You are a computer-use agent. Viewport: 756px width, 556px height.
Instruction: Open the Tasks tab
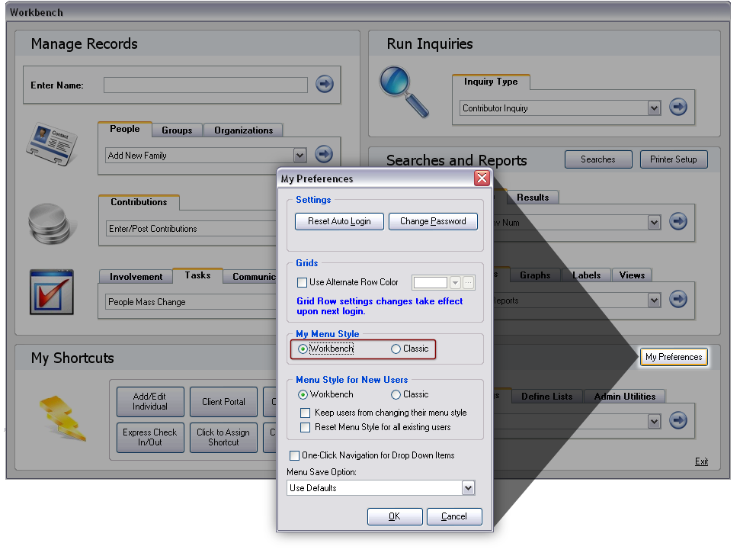click(x=197, y=275)
